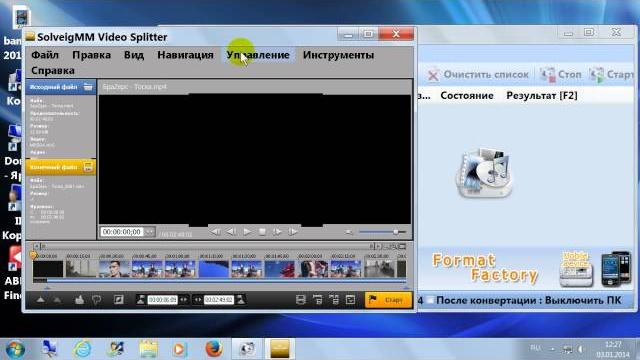Click the blue selected-fragment bar under thumbnails
Viewport: 640px width, 360px height.
(x=227, y=281)
